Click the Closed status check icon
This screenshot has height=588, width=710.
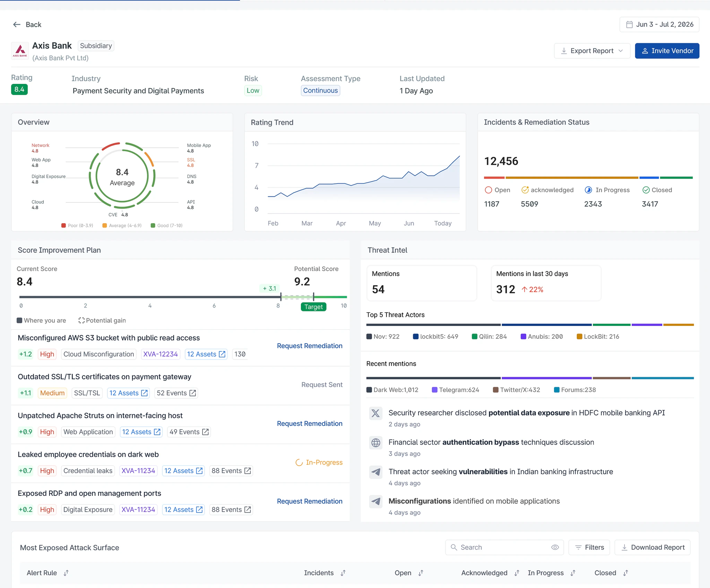646,190
